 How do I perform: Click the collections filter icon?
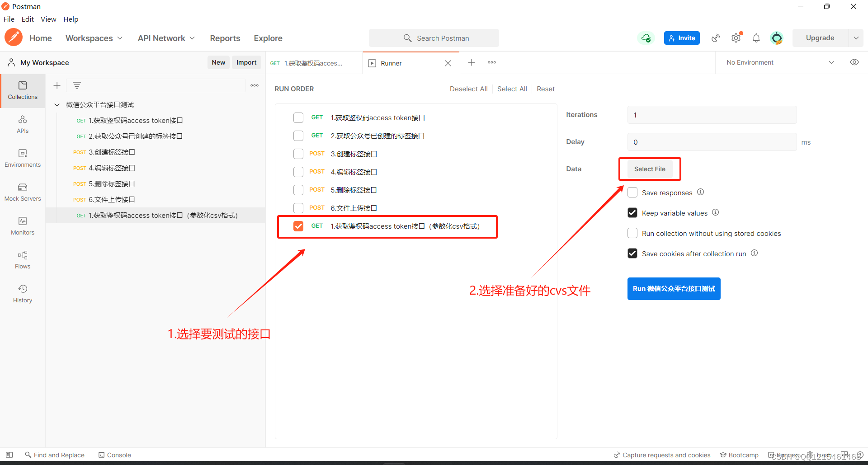click(x=77, y=85)
